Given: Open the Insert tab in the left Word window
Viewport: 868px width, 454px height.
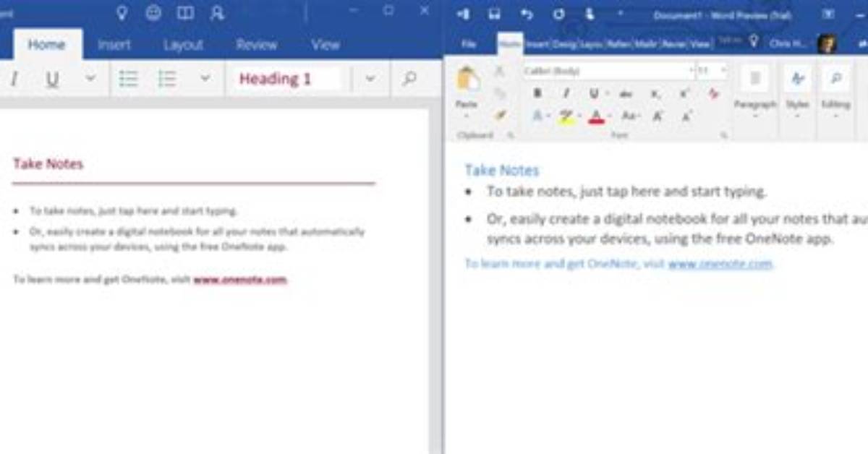Looking at the screenshot, I should 114,45.
